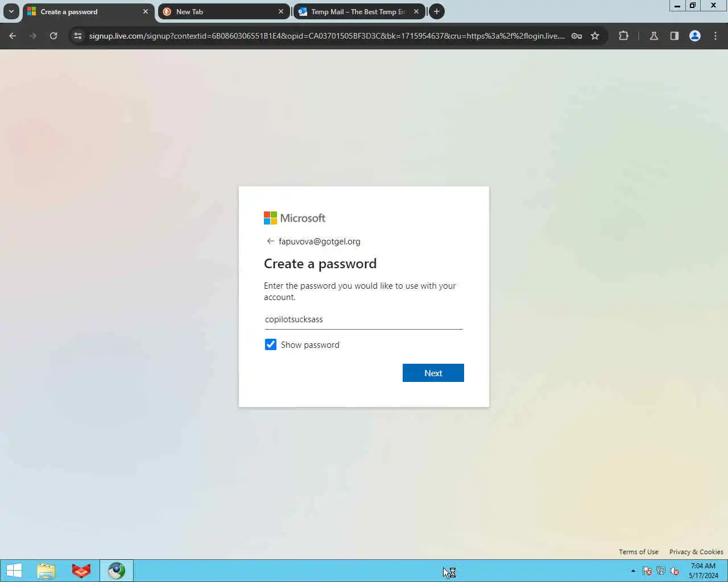
Task: Reload the page
Action: (53, 36)
